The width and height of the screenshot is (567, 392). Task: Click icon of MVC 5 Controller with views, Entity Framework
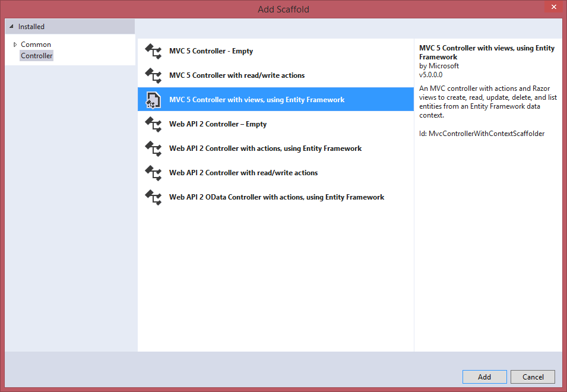point(153,100)
